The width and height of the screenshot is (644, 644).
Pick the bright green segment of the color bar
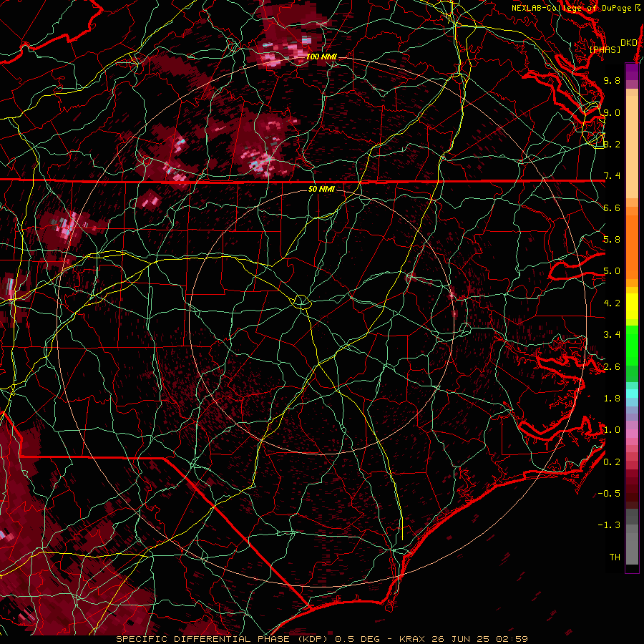point(632,345)
